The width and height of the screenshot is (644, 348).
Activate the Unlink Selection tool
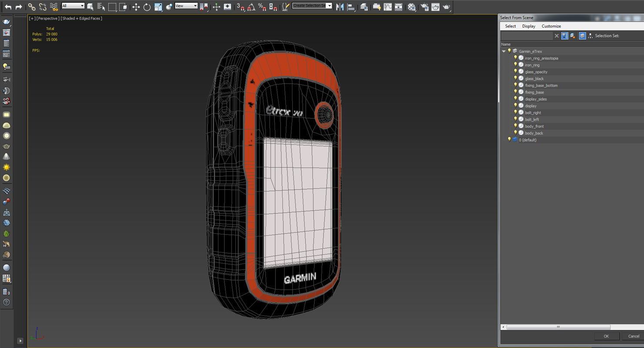[x=43, y=7]
